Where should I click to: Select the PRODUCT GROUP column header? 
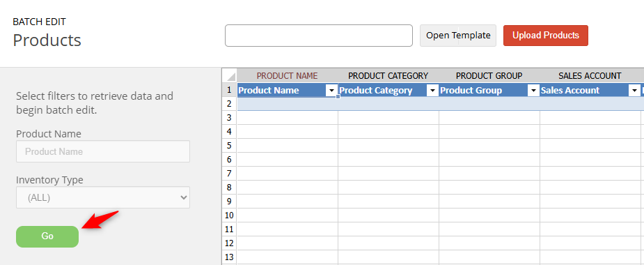pos(489,76)
